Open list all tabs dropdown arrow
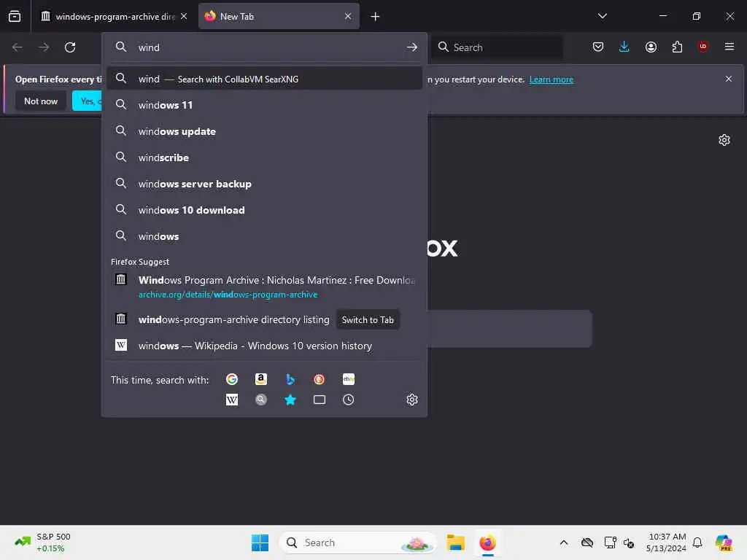747x560 pixels. click(x=602, y=16)
